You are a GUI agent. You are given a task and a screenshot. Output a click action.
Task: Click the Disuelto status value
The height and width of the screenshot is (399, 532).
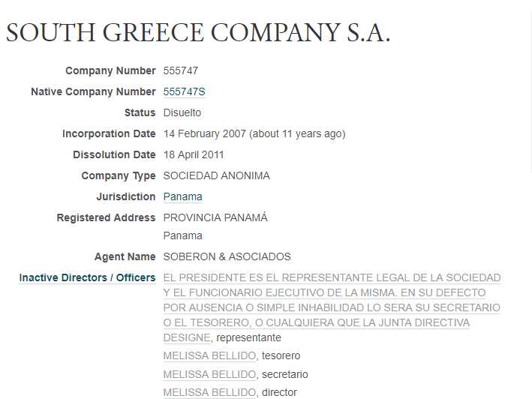click(182, 112)
